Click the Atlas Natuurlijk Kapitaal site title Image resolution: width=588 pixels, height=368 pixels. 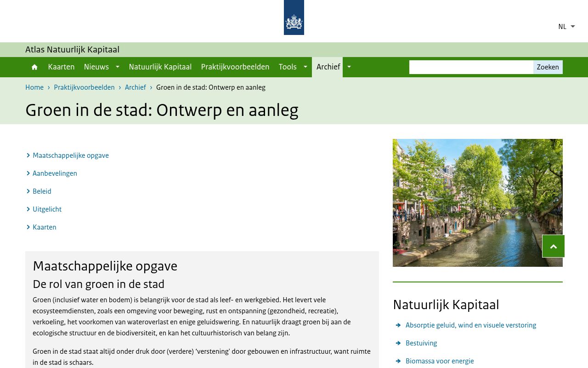72,50
